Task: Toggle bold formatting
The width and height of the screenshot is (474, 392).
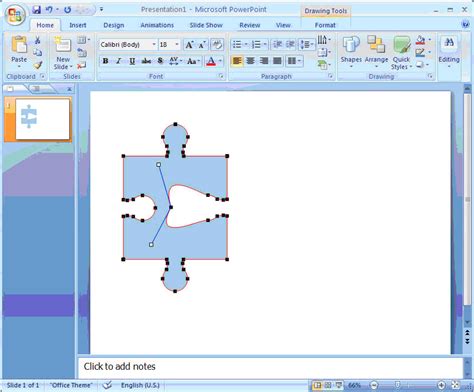Action: [x=105, y=61]
